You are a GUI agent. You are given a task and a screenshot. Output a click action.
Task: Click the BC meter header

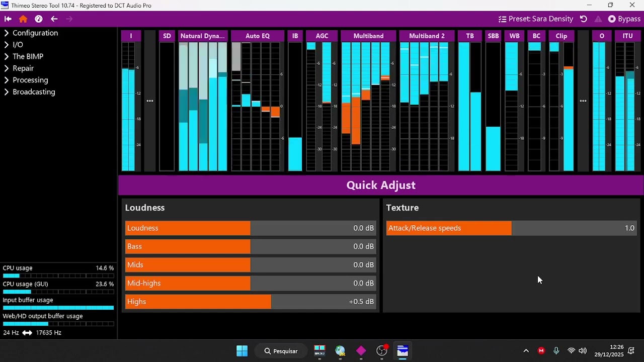point(537,36)
